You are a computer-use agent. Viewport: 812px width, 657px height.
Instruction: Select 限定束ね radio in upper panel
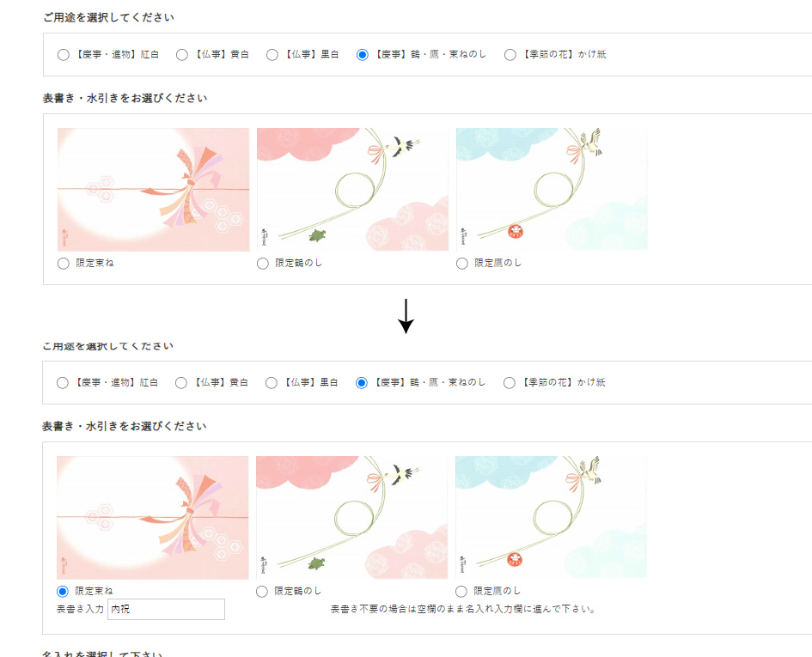point(64,264)
